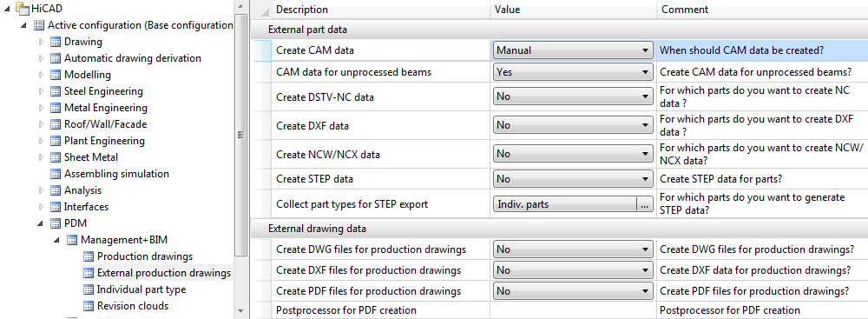Viewport: 868px width, 319px height.
Task: Click the Postprocessor for PDF creation value field
Action: click(x=573, y=310)
